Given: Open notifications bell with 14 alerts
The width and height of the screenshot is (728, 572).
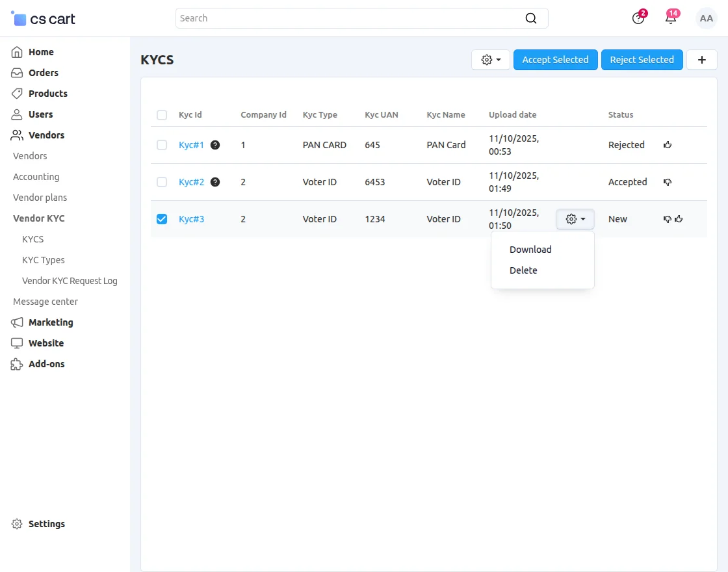Looking at the screenshot, I should pyautogui.click(x=670, y=18).
